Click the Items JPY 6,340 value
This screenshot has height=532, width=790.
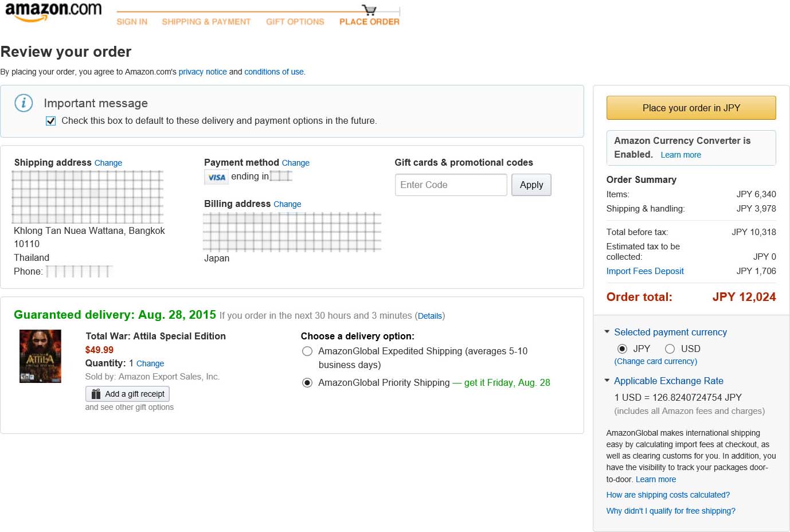coord(756,194)
